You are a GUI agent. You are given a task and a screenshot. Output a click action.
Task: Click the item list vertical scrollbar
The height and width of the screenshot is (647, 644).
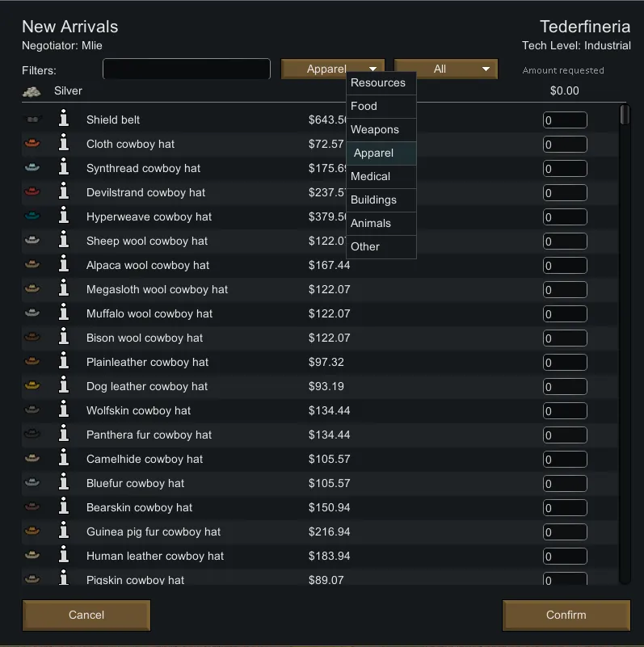[624, 343]
